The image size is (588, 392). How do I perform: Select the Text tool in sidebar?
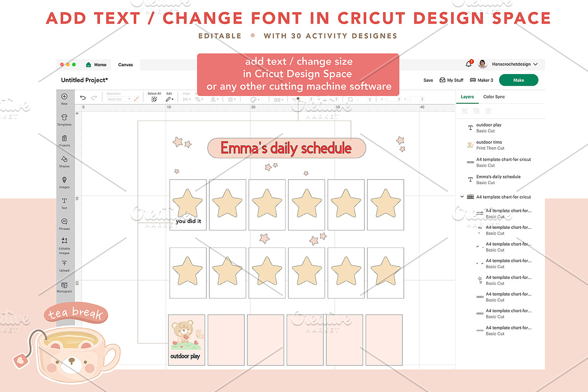point(64,203)
